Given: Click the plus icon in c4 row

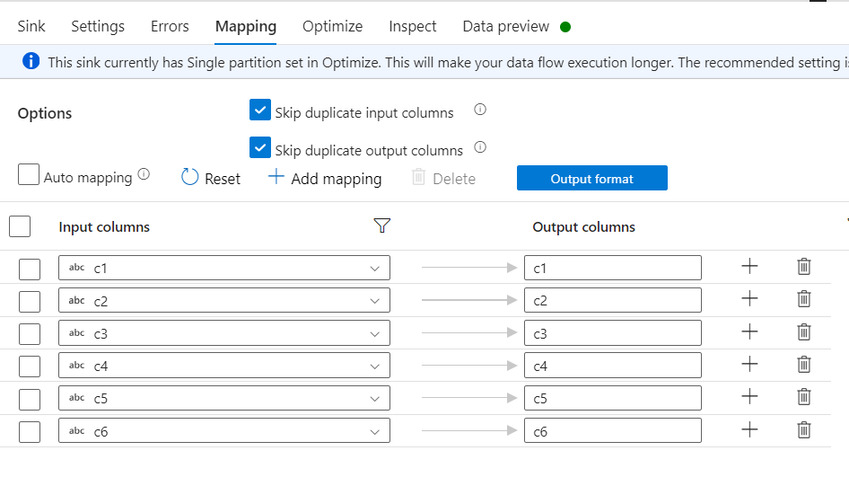Looking at the screenshot, I should point(749,364).
